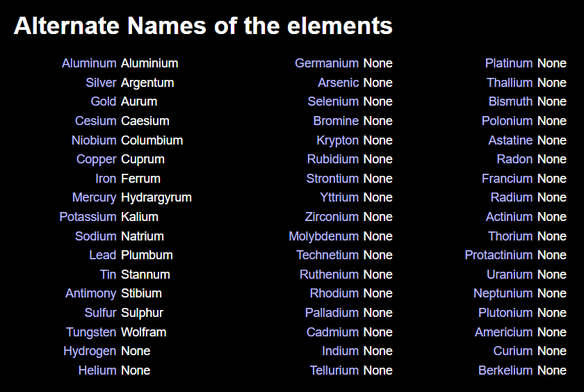Open the Hydrogen link

pos(90,351)
